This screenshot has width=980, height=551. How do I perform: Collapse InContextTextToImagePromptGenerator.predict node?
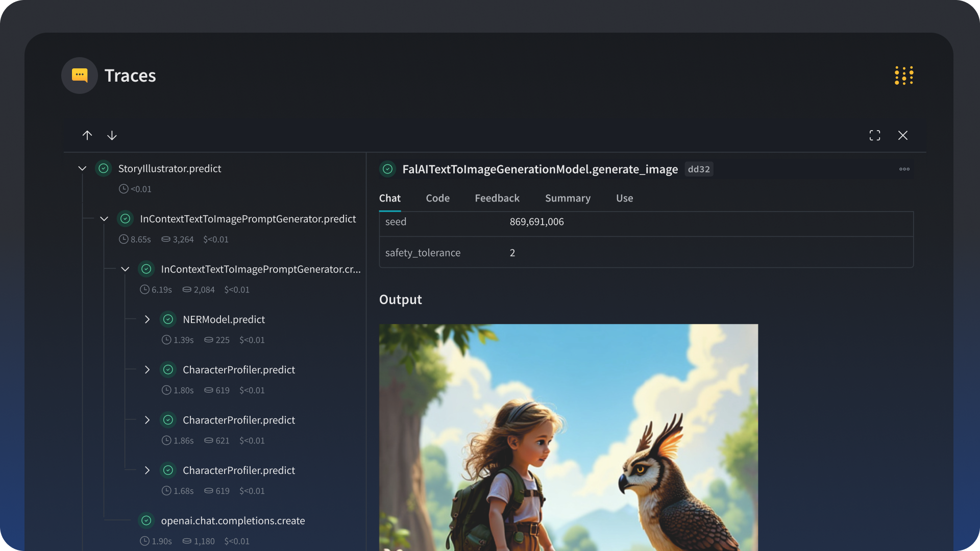point(104,219)
